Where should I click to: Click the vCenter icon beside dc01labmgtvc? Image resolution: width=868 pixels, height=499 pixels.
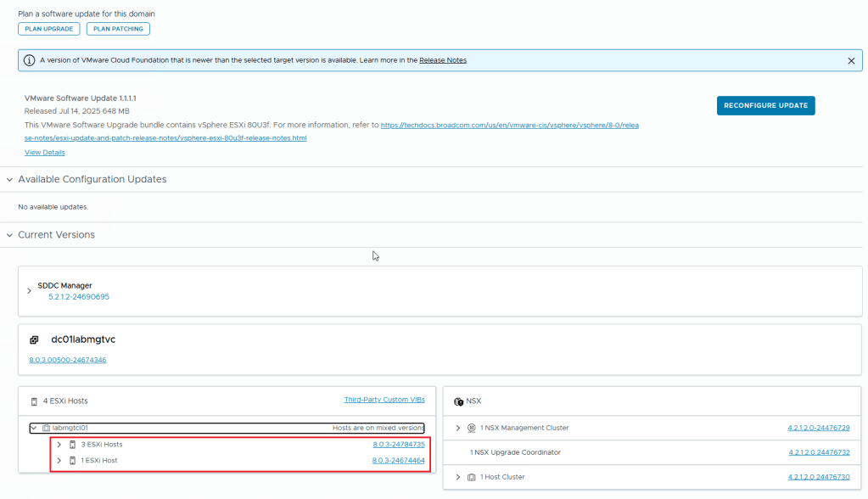coord(35,339)
